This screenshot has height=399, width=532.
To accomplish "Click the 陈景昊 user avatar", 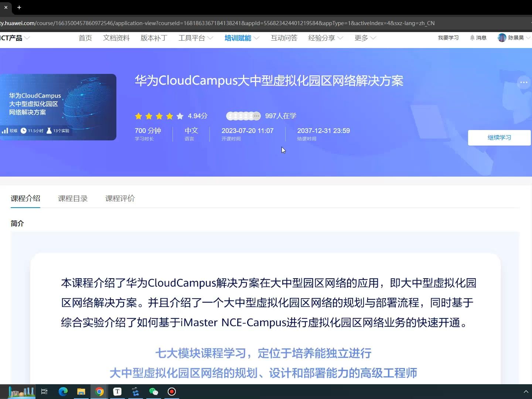I will (502, 38).
